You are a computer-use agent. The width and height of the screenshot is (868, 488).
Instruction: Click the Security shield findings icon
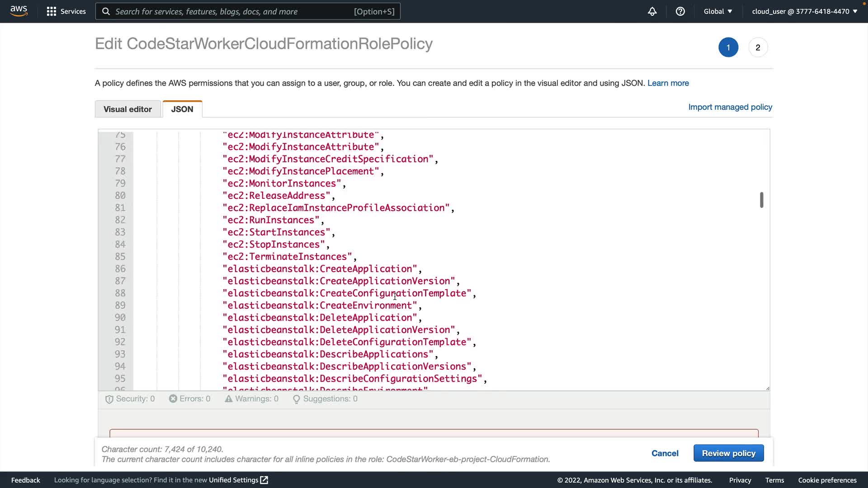point(109,399)
